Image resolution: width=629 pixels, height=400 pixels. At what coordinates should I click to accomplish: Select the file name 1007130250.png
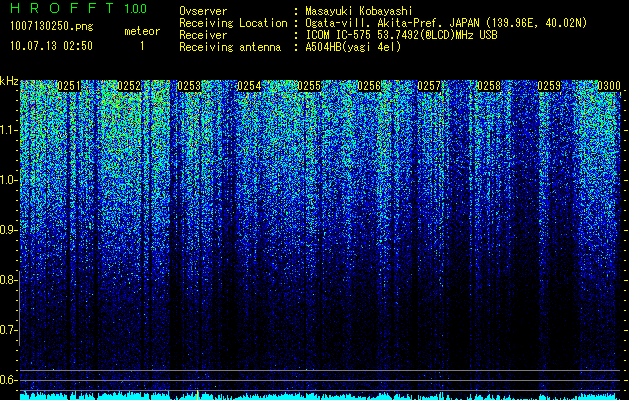click(52, 27)
